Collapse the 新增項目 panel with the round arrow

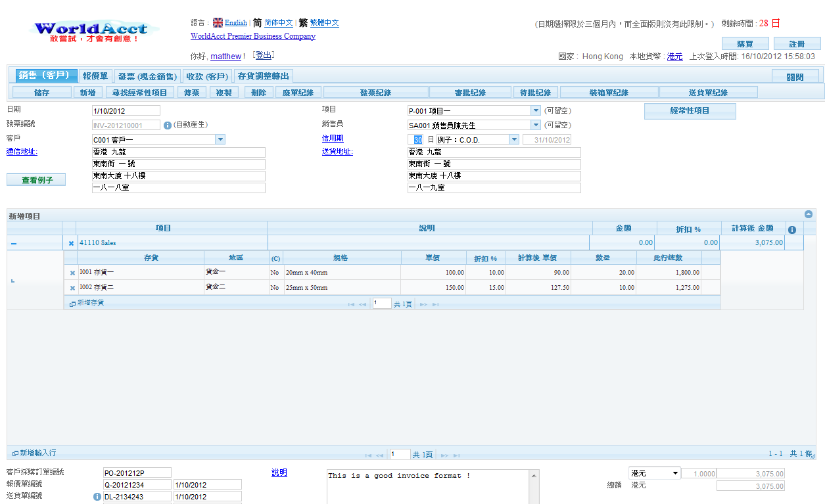point(809,214)
